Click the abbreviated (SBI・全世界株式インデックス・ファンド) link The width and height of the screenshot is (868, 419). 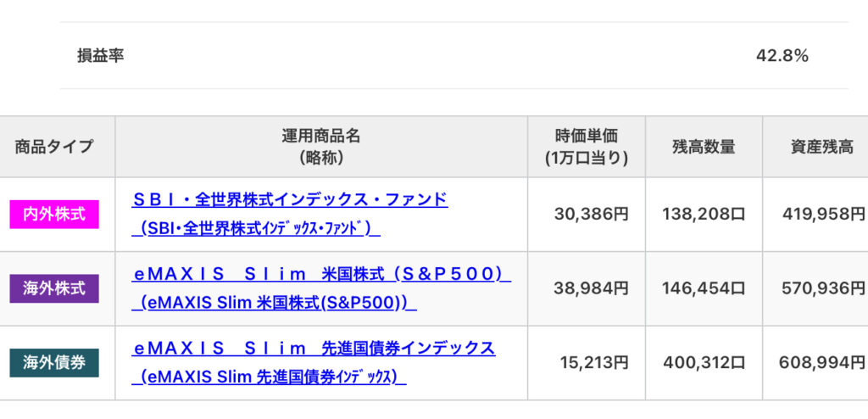(256, 229)
